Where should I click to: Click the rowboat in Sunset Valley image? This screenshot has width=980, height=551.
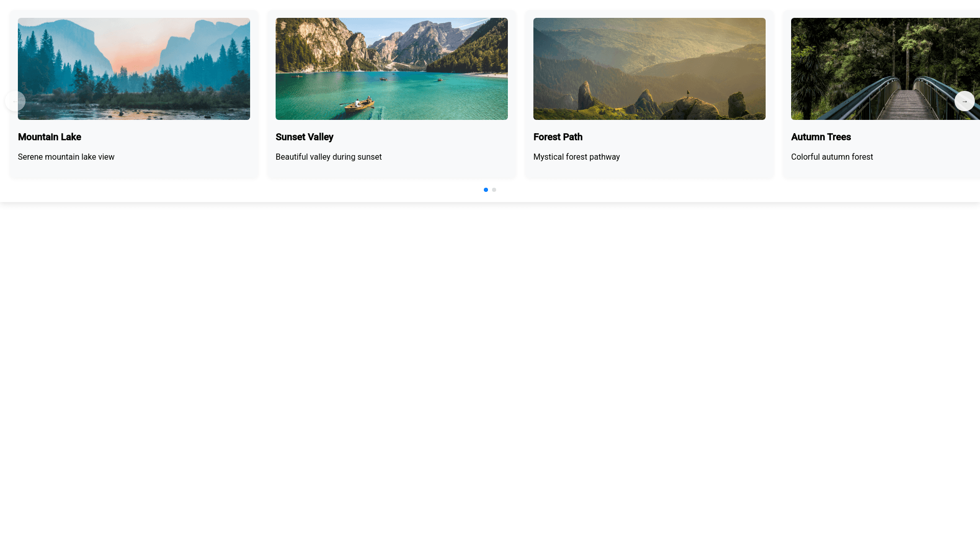click(x=358, y=104)
